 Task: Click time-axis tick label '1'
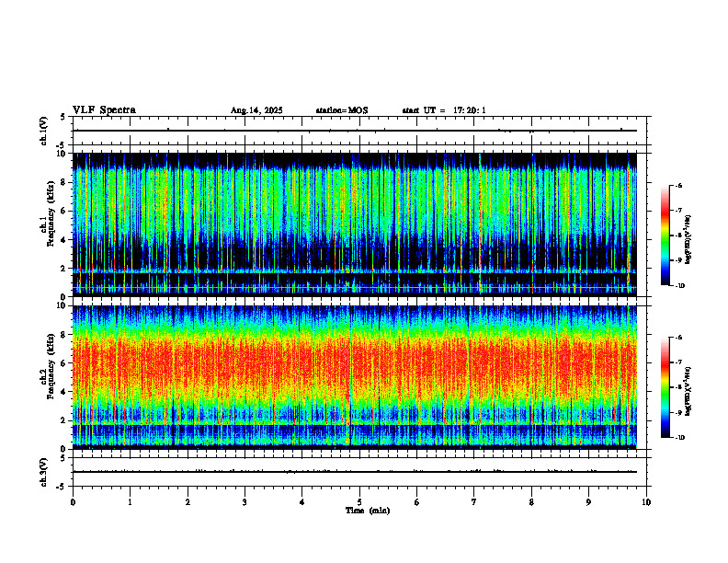click(130, 502)
